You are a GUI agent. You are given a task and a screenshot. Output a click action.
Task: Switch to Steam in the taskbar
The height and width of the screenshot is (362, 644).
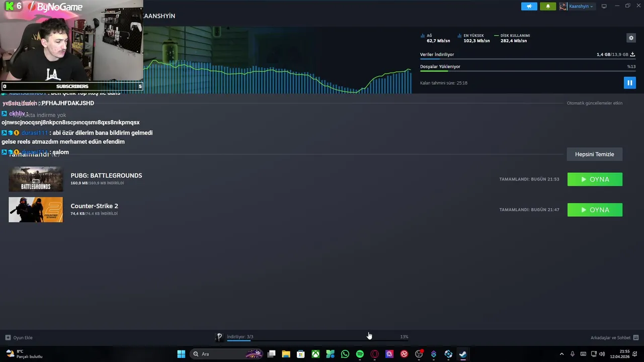coord(463,354)
